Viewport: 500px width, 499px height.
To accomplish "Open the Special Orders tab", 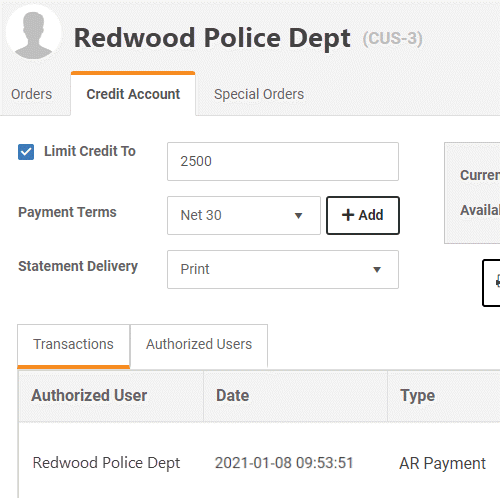I will (259, 94).
